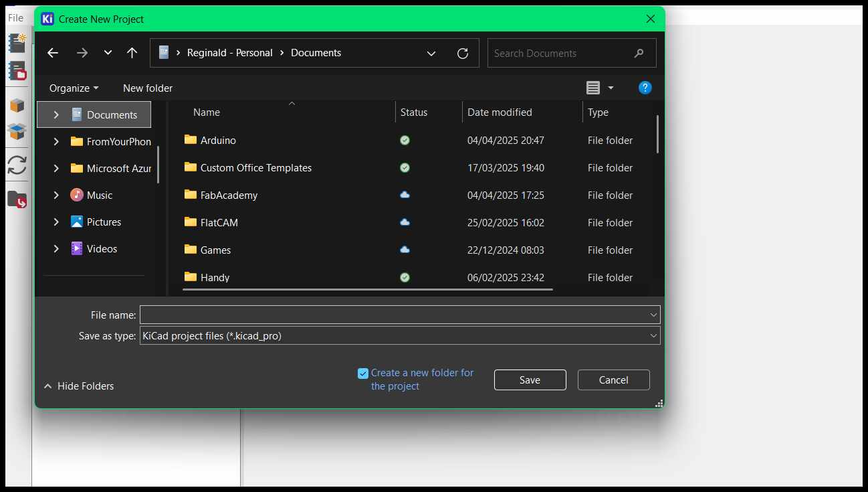Collapse the folder pane with Hide Folders
The image size is (868, 492).
(x=79, y=386)
